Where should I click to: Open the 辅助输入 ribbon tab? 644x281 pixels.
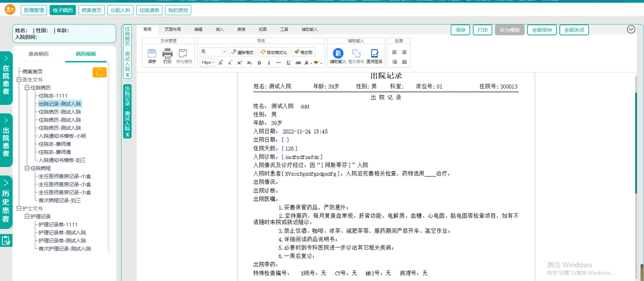[x=310, y=29]
